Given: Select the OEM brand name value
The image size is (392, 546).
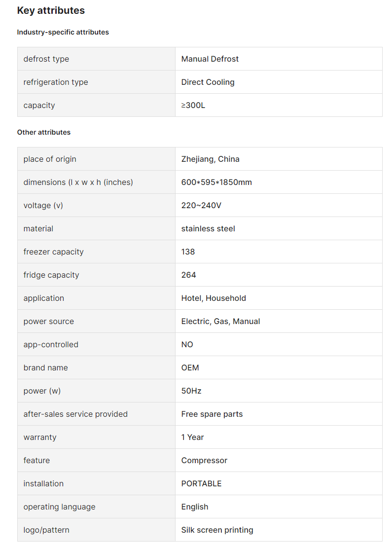Looking at the screenshot, I should [x=190, y=368].
